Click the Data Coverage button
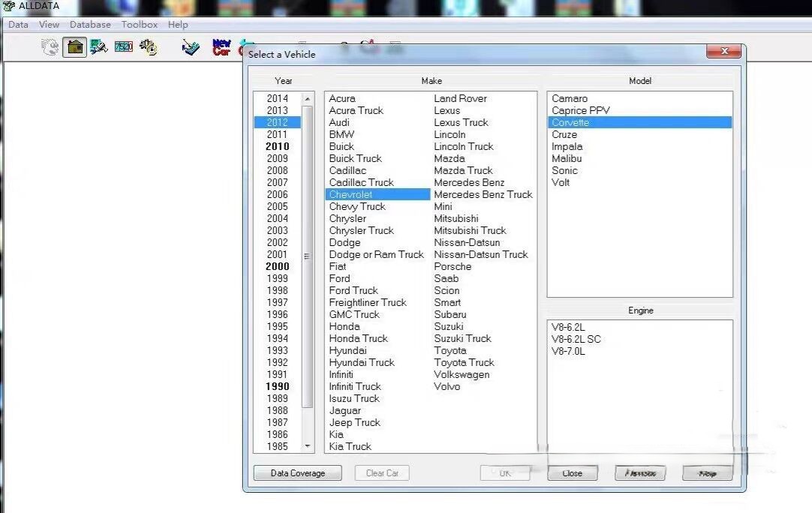This screenshot has width=812, height=513. click(297, 473)
